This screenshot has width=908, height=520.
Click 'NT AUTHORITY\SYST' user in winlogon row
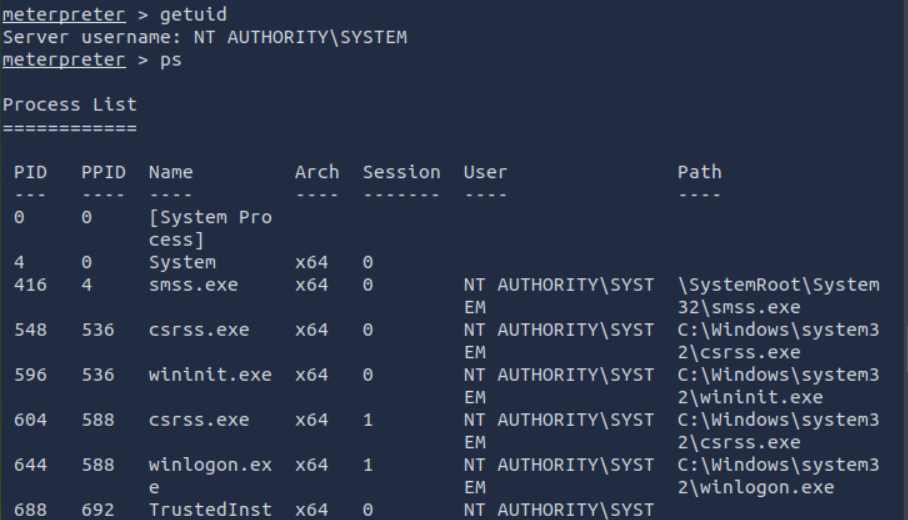pyautogui.click(x=559, y=465)
